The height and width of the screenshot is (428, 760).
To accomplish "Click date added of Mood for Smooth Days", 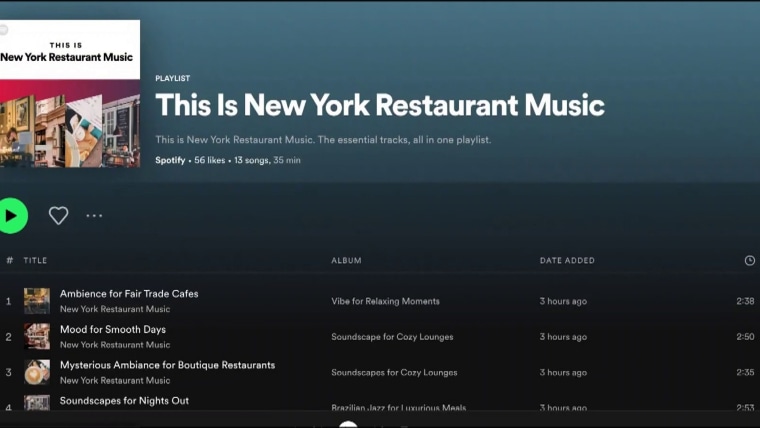I will 563,337.
